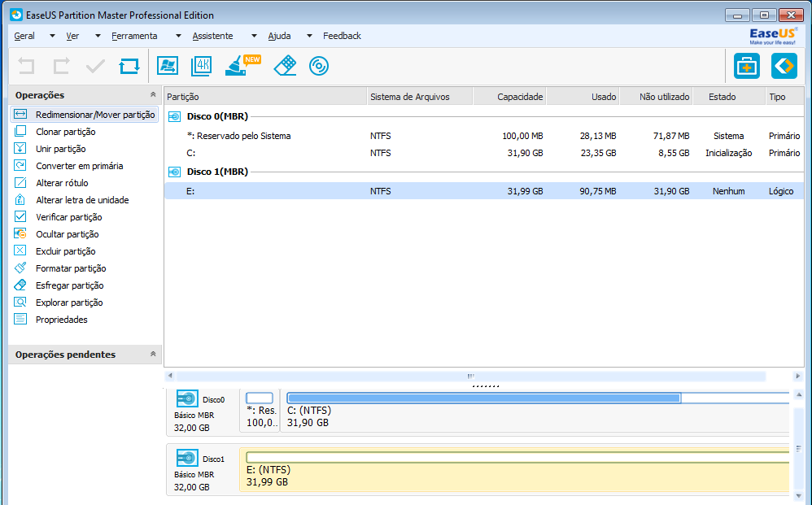Viewport: 812px width, 505px height.
Task: Open the Ferramenta menu
Action: (134, 36)
